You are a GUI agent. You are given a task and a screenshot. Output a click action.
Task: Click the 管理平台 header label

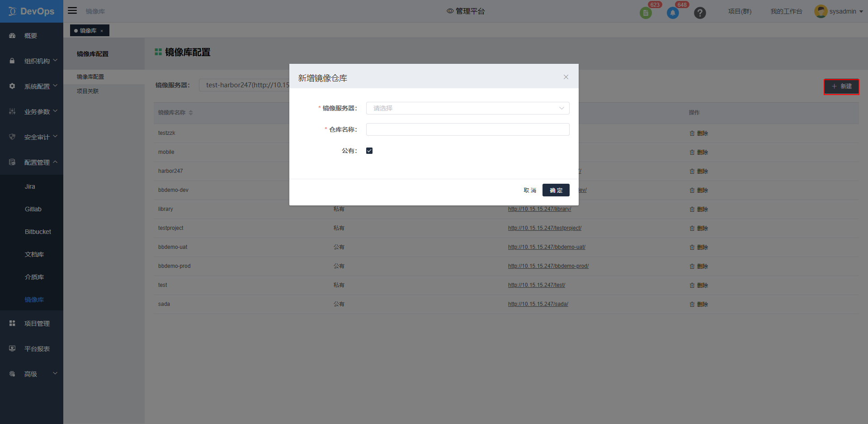tap(470, 11)
